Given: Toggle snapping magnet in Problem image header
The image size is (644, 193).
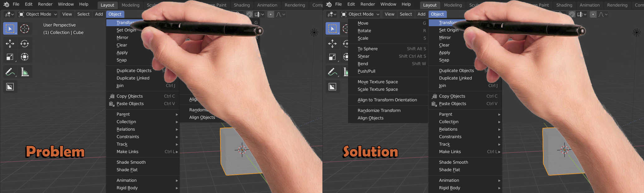Looking at the screenshot, I should 249,14.
